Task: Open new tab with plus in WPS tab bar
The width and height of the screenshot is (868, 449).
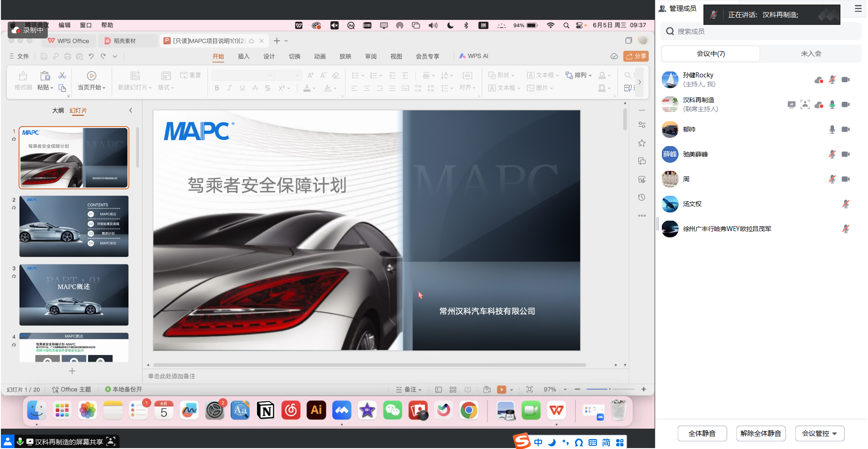Action: [277, 41]
